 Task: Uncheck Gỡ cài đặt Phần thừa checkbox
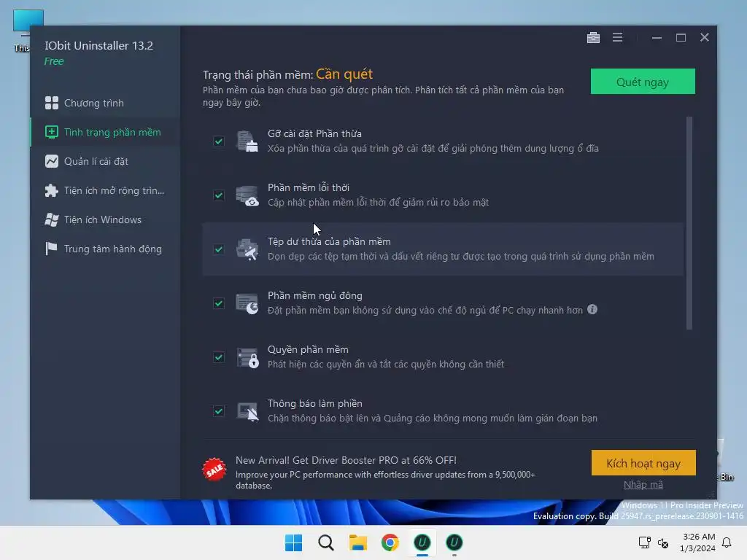(x=219, y=141)
